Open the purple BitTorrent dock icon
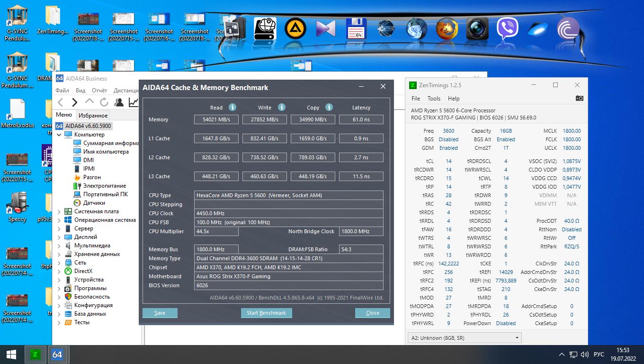The image size is (644, 364). pos(568,29)
